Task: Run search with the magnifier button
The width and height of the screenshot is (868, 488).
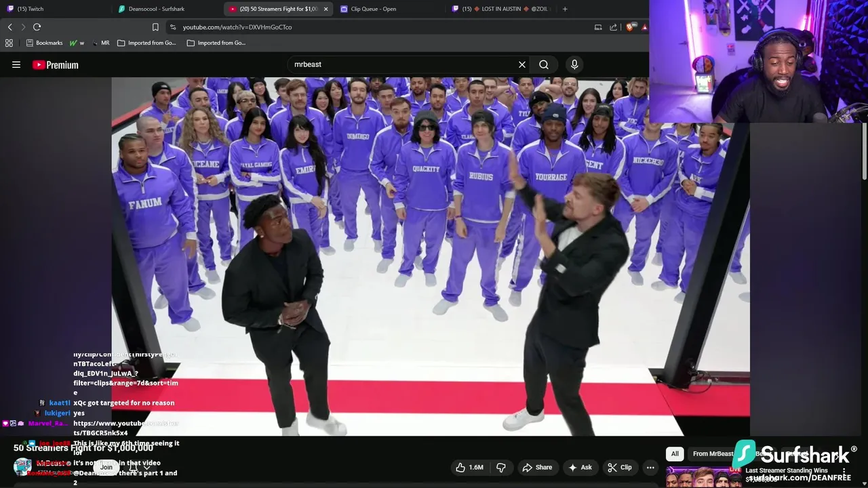Action: [x=544, y=64]
